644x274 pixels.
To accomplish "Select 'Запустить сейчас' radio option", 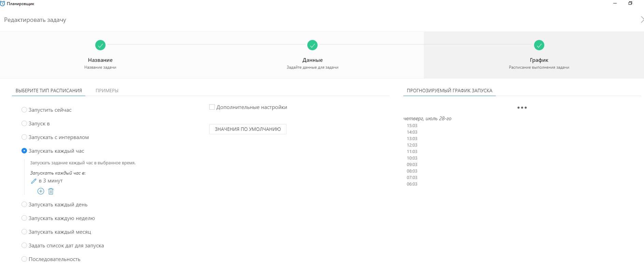I will [x=24, y=110].
